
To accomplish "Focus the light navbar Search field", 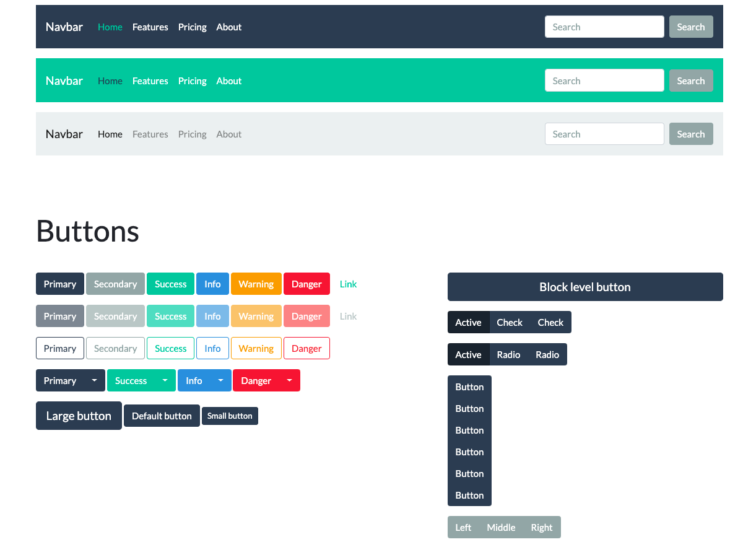I will pyautogui.click(x=604, y=134).
